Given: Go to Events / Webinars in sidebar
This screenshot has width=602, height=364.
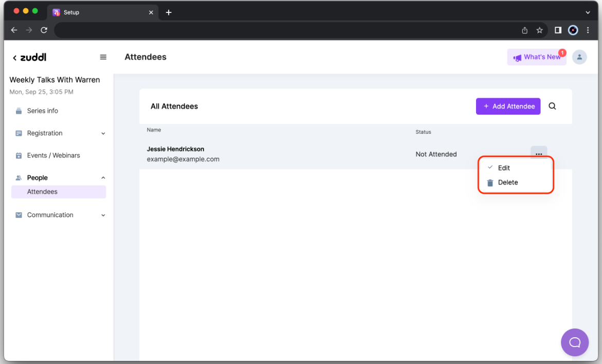Looking at the screenshot, I should (53, 155).
